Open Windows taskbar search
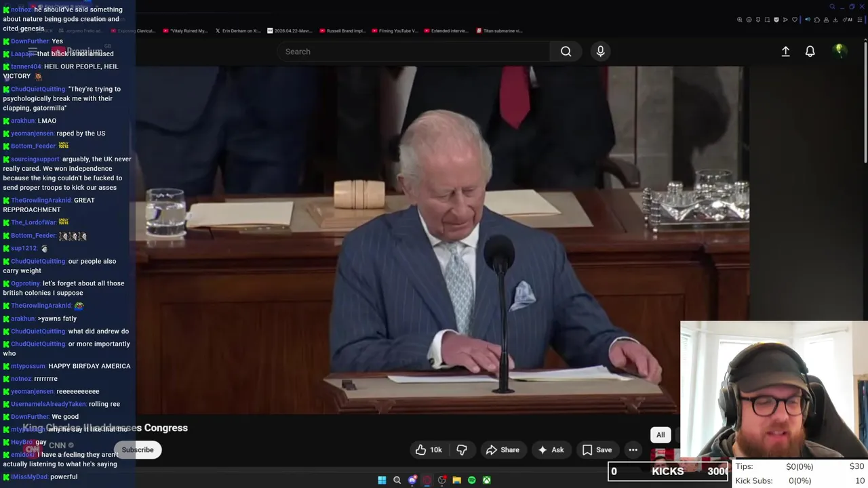 pos(397,481)
